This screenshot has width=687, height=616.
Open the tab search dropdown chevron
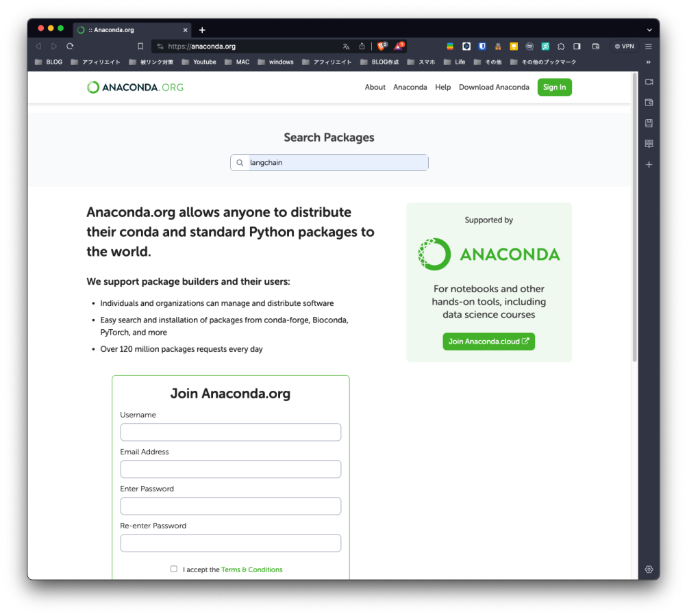tap(649, 29)
